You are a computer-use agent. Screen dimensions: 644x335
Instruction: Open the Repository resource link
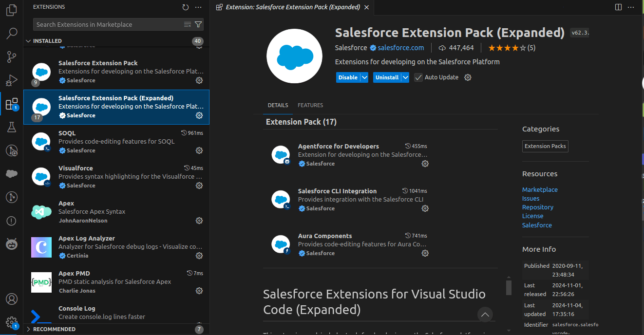tap(537, 207)
